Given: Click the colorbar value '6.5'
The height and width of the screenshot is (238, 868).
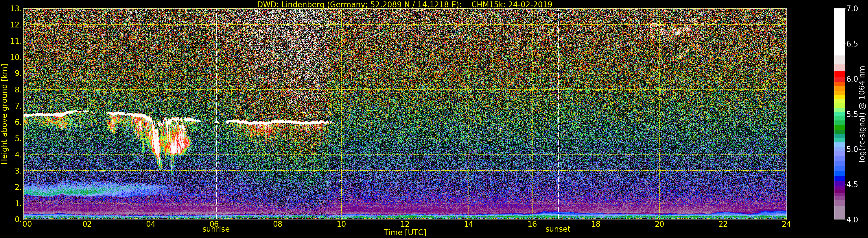Looking at the screenshot, I should (x=852, y=44).
